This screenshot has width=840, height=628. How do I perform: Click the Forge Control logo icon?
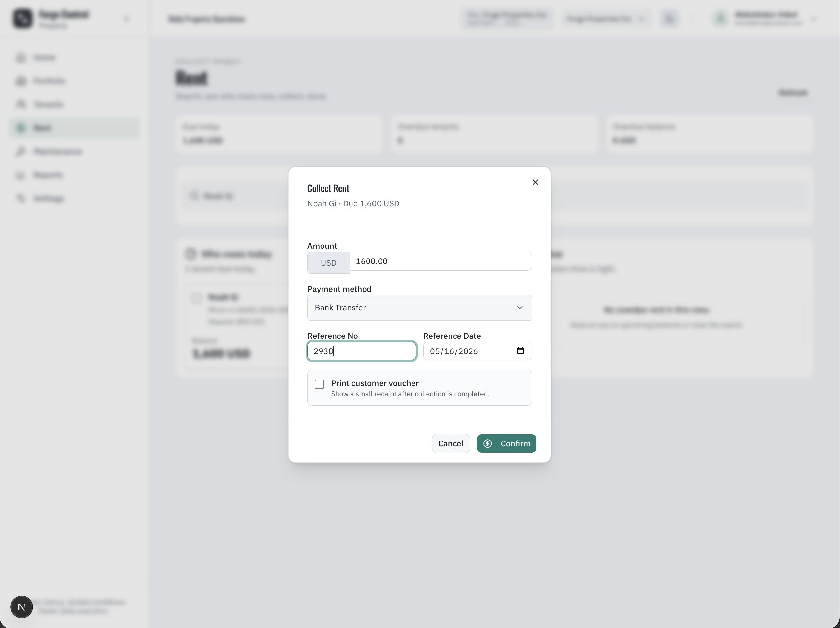(23, 18)
